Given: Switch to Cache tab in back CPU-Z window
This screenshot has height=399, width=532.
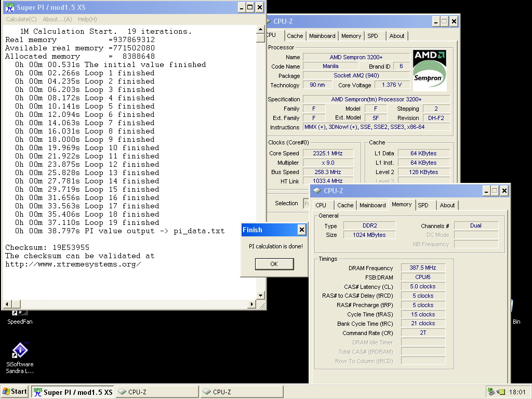Looking at the screenshot, I should (295, 36).
